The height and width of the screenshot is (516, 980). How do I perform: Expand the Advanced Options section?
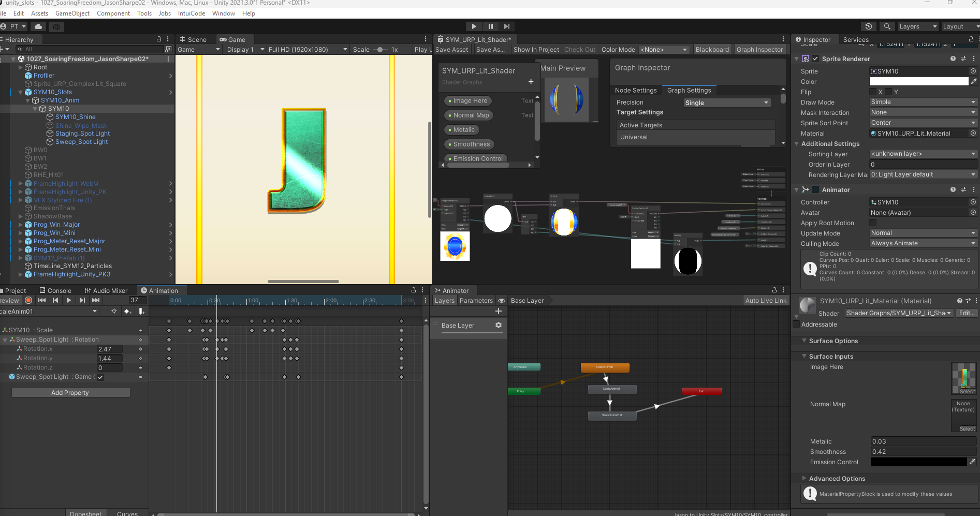tap(804, 478)
